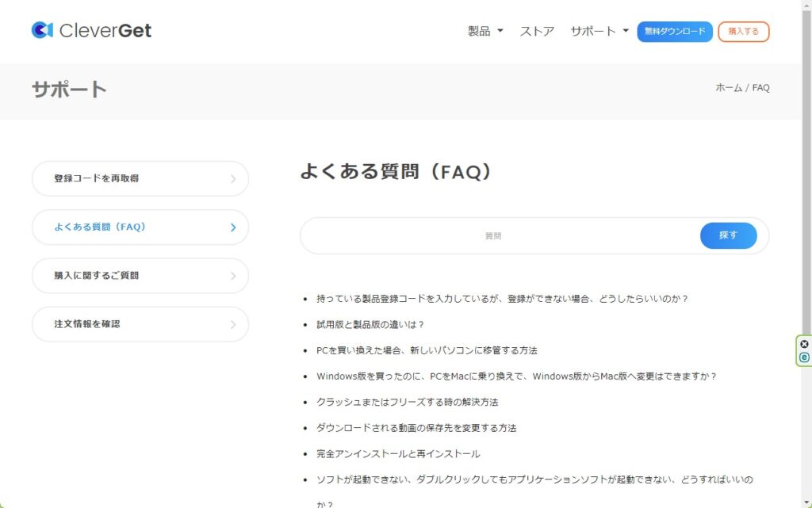Close the floating side widget
The height and width of the screenshot is (508, 812).
point(804,344)
